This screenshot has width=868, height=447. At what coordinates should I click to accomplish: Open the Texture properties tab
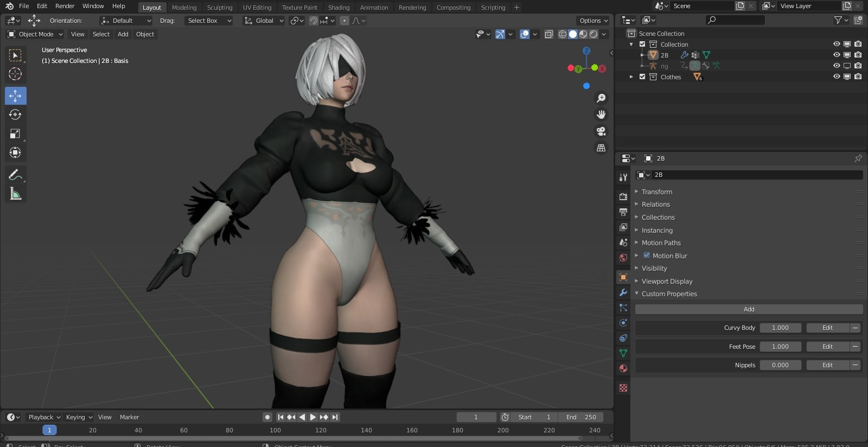point(623,388)
